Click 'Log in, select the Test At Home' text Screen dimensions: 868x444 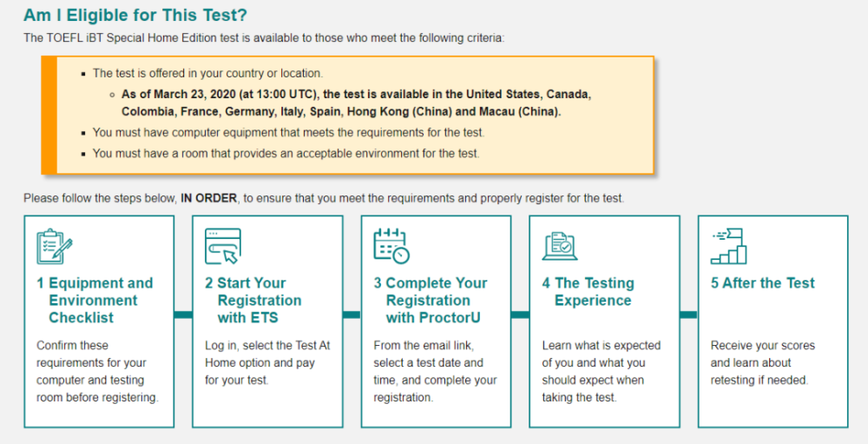point(267,362)
